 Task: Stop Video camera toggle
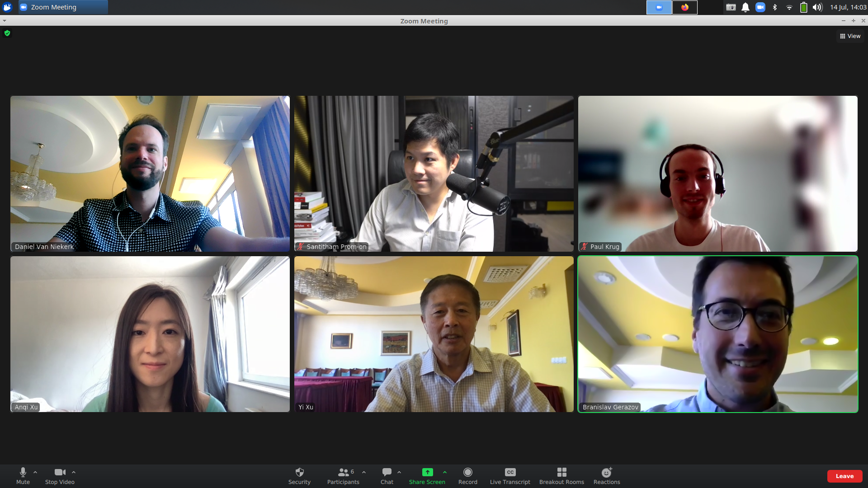pos(60,475)
